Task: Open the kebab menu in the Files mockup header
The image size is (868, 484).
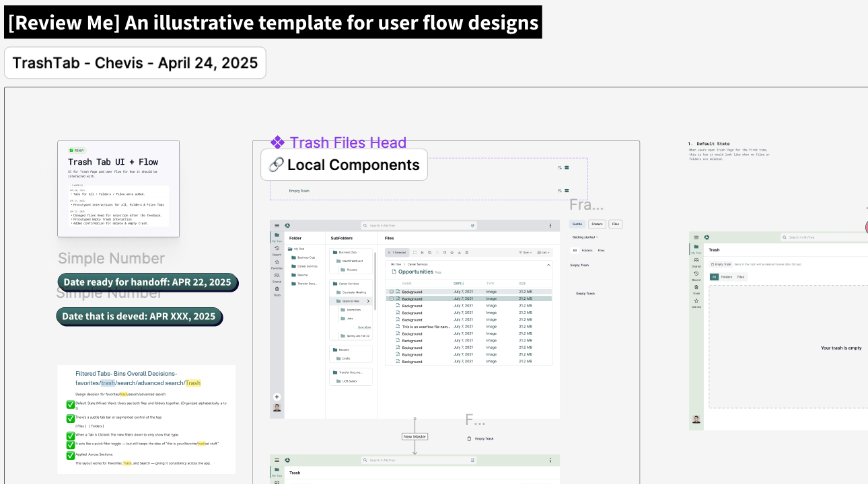Action: [x=550, y=225]
